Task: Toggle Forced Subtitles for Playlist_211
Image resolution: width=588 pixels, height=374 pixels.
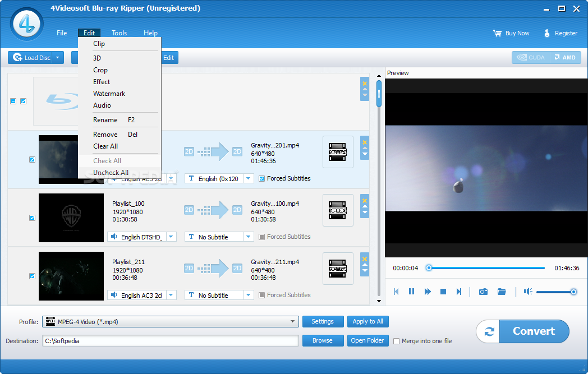Action: [262, 295]
